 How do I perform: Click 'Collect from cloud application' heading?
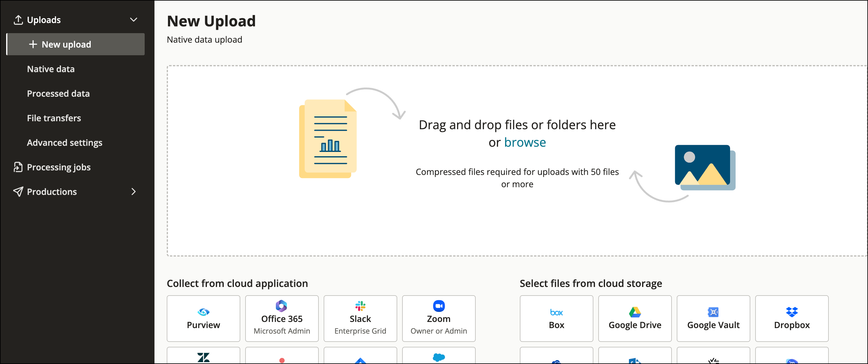coord(237,283)
